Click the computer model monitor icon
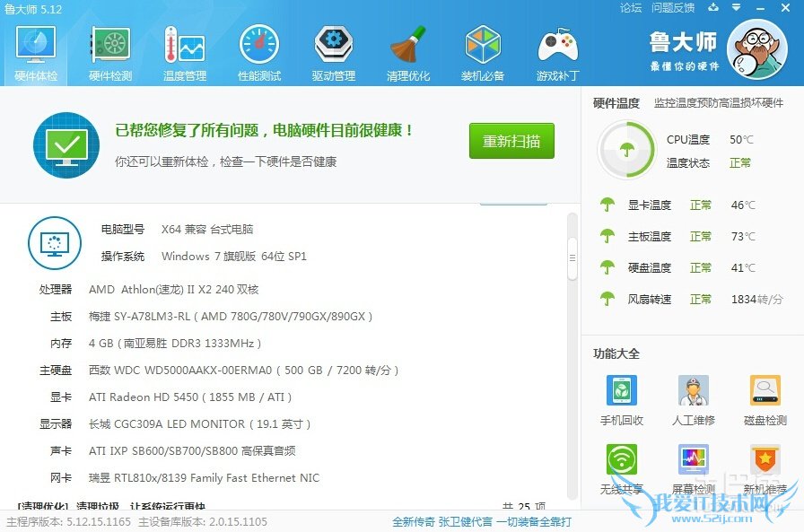804x532 pixels. [x=55, y=243]
